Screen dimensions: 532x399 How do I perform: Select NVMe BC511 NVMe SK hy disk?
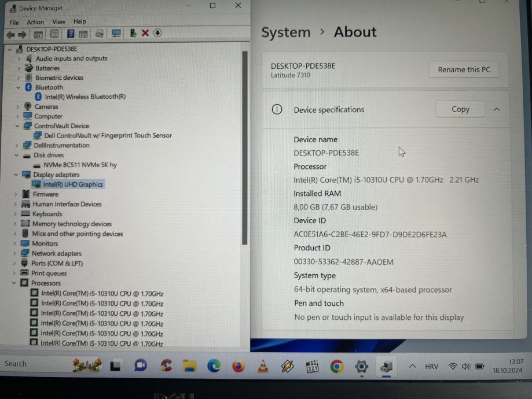pos(80,165)
